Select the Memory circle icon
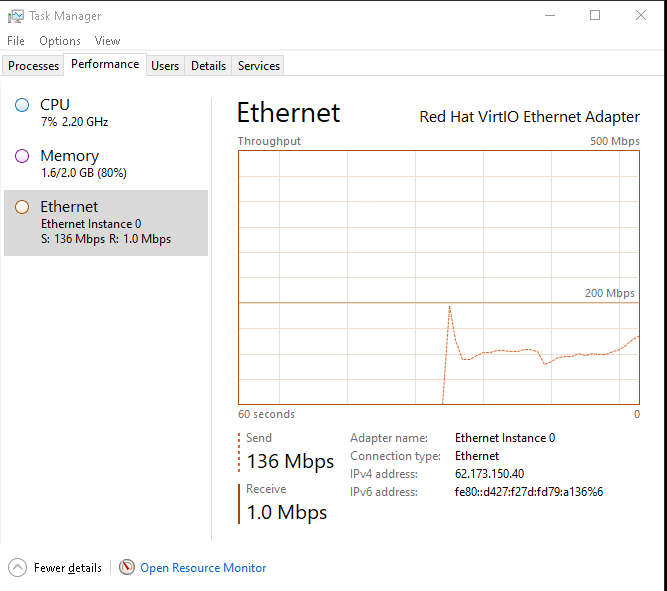The image size is (667, 591). pos(22,156)
